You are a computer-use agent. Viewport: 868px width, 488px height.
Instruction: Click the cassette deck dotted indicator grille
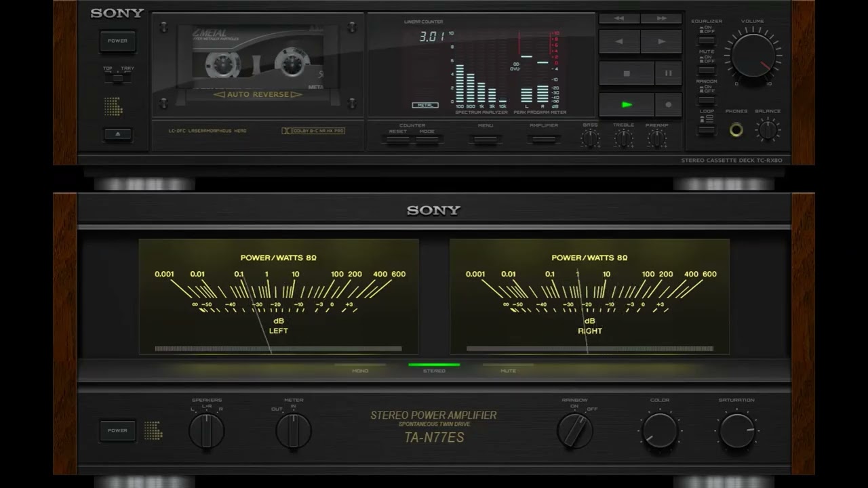pos(113,106)
